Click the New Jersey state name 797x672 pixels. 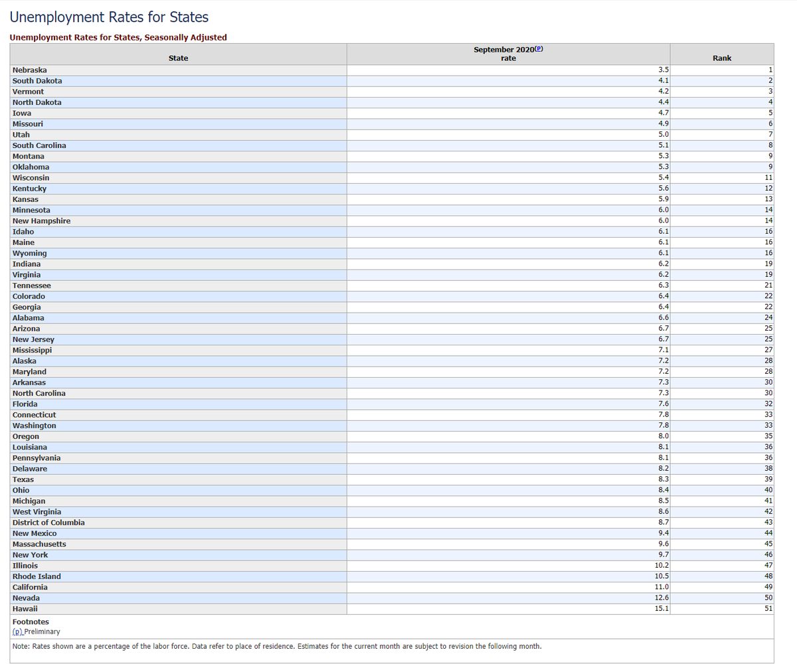33,340
